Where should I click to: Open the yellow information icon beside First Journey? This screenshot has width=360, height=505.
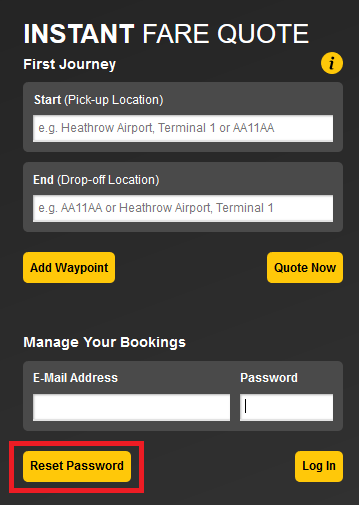[x=332, y=63]
